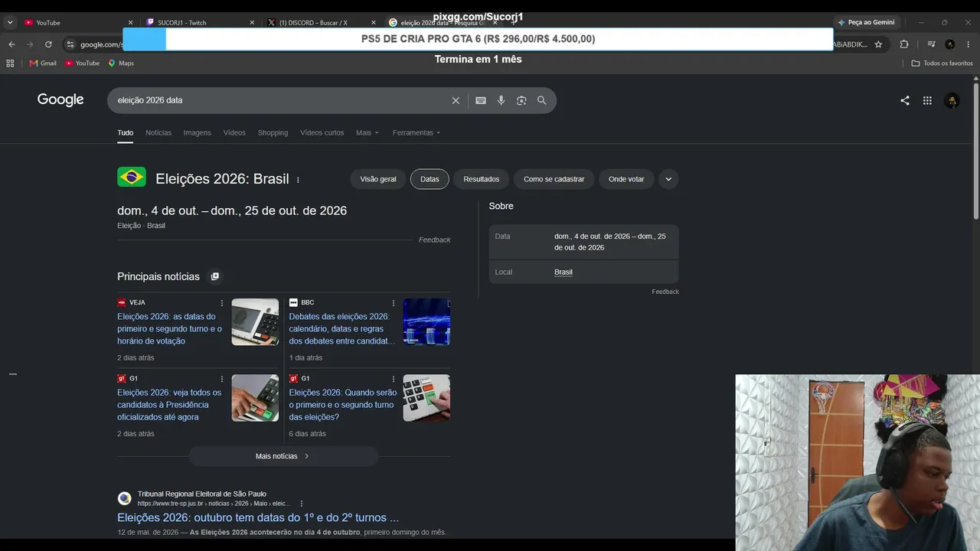Open the Maps bookmark
This screenshot has width=980, height=551.
coord(121,64)
